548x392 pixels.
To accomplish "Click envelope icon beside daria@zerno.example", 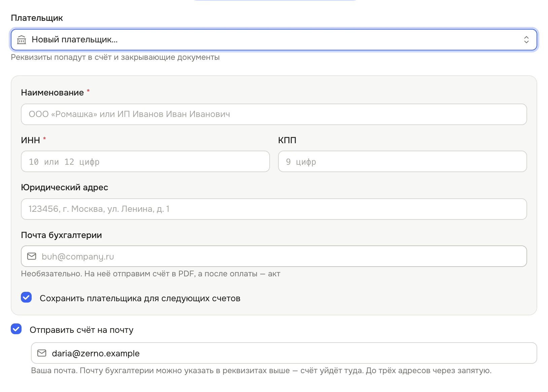I will (x=42, y=353).
